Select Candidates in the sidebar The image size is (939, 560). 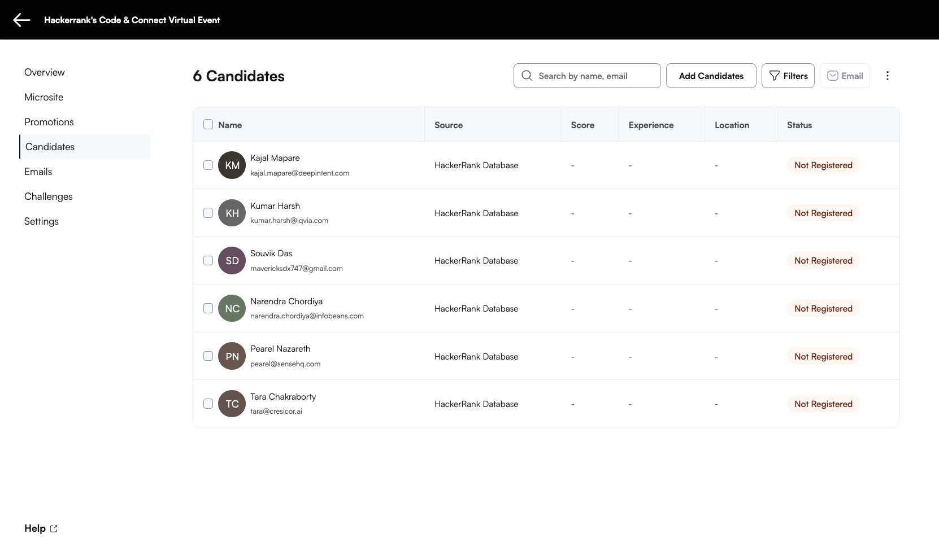click(85, 147)
